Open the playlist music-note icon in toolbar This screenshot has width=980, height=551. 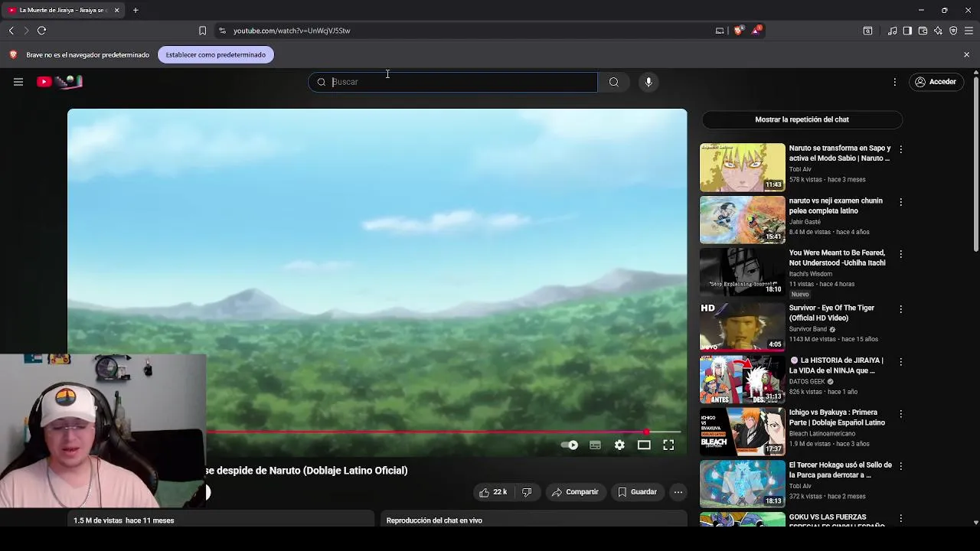(893, 31)
